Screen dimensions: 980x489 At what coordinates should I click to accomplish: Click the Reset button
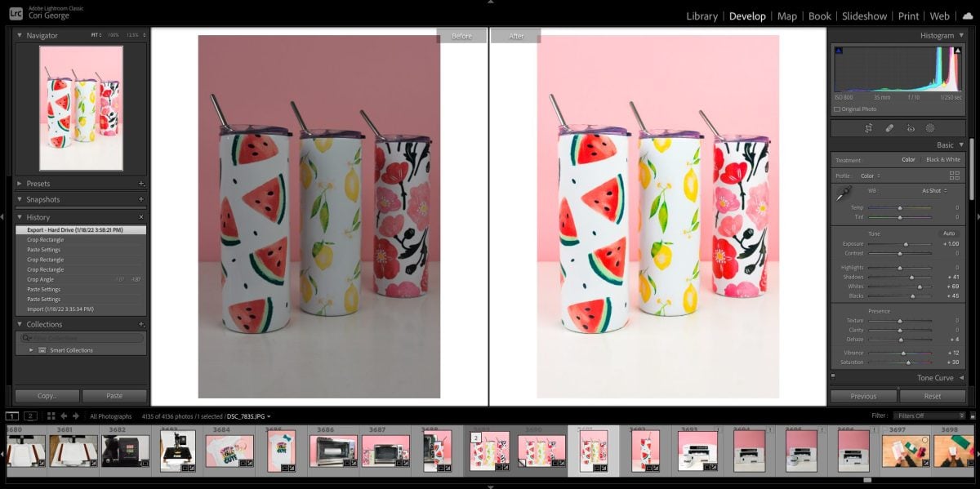(x=933, y=396)
